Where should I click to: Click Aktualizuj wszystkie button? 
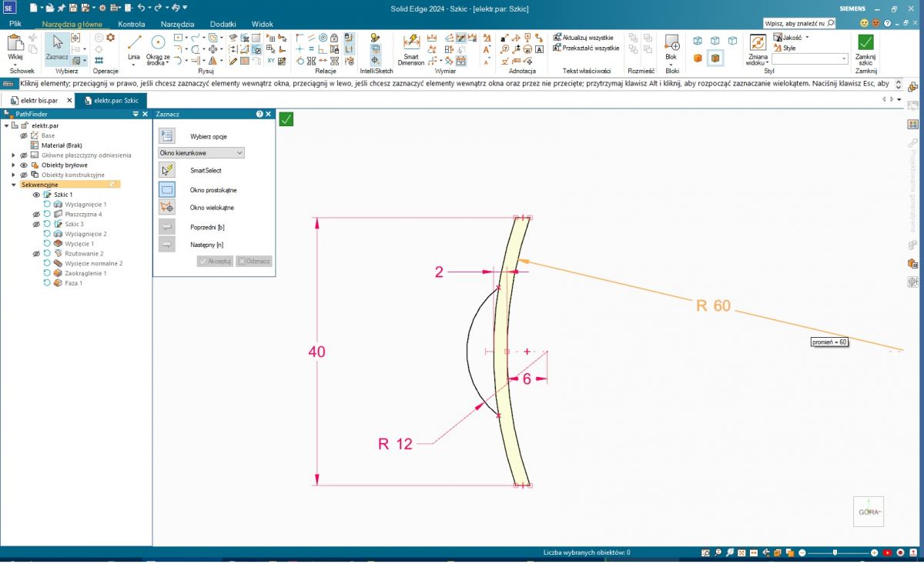[x=583, y=38]
